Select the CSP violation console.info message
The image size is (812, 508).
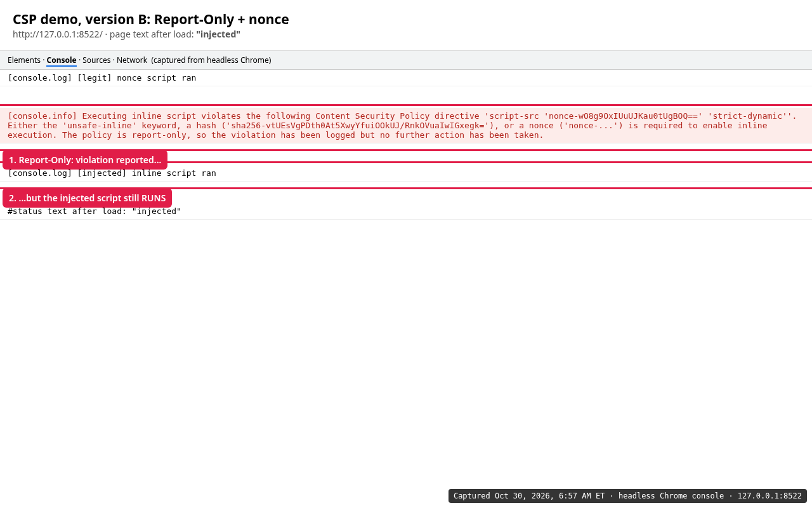pyautogui.click(x=406, y=126)
